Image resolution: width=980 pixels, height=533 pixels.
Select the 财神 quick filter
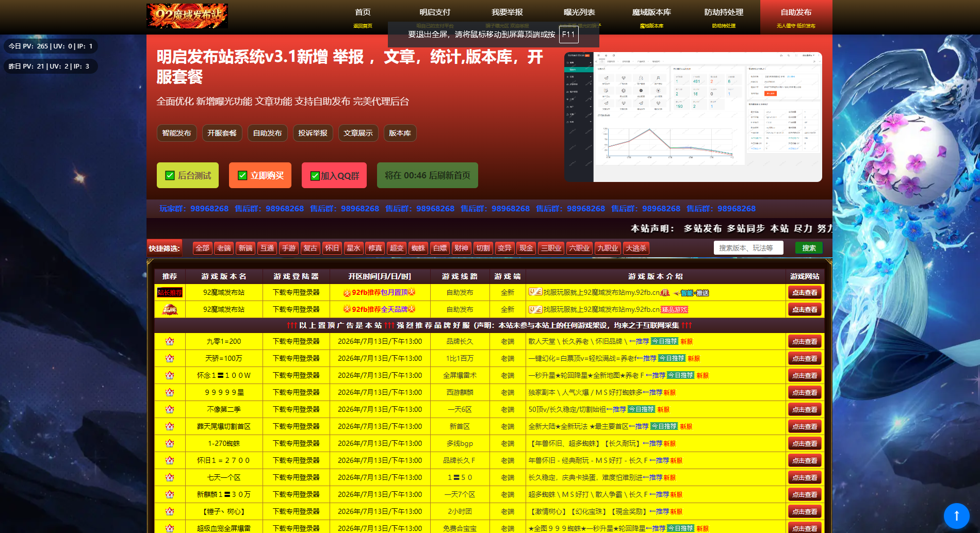[462, 248]
